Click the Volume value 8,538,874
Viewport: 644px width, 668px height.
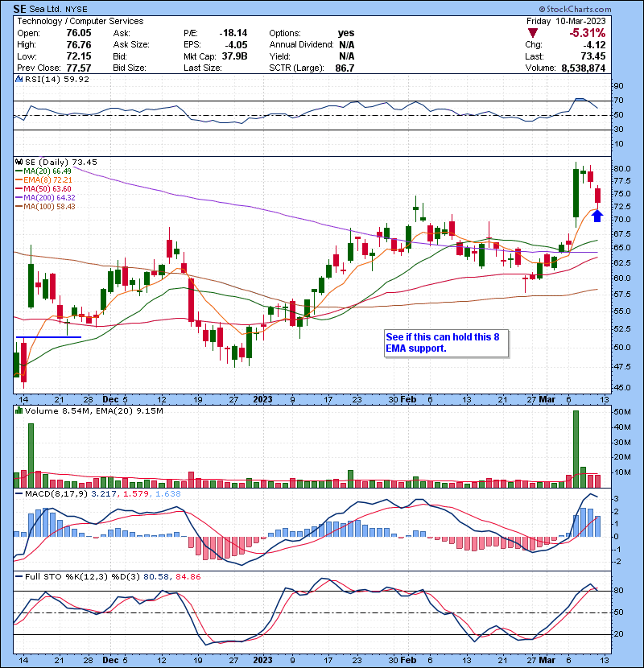584,68
